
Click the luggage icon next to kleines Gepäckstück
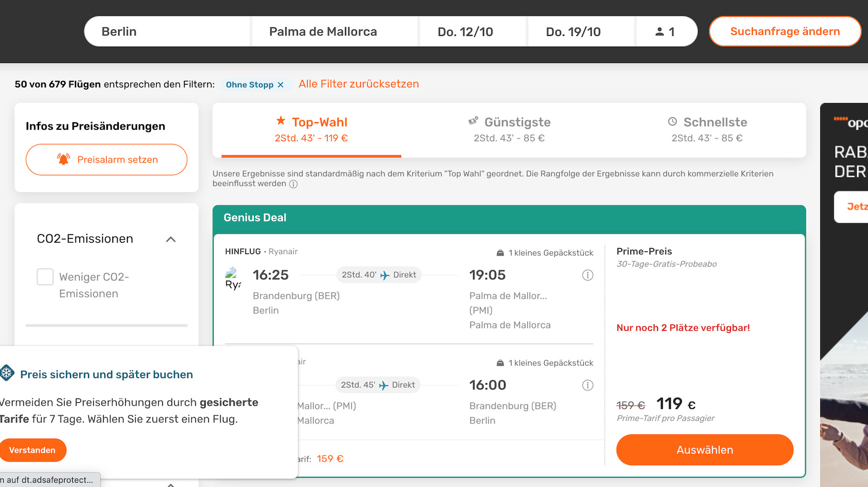(x=499, y=252)
